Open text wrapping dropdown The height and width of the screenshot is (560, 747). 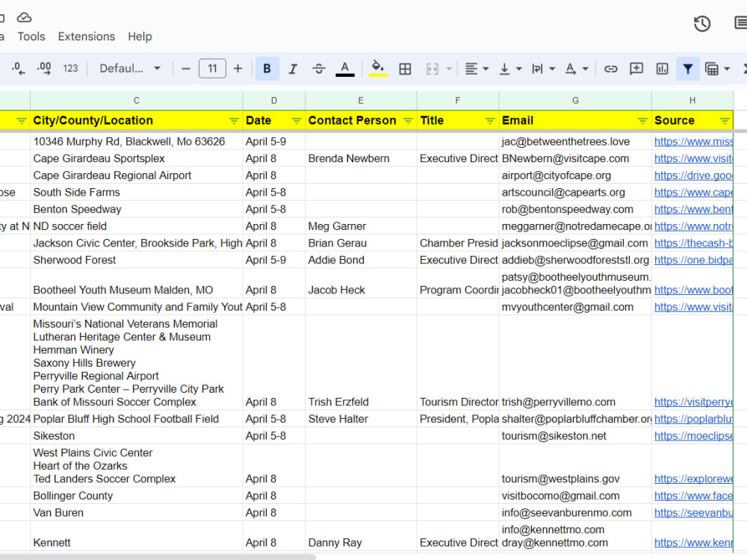(x=544, y=69)
